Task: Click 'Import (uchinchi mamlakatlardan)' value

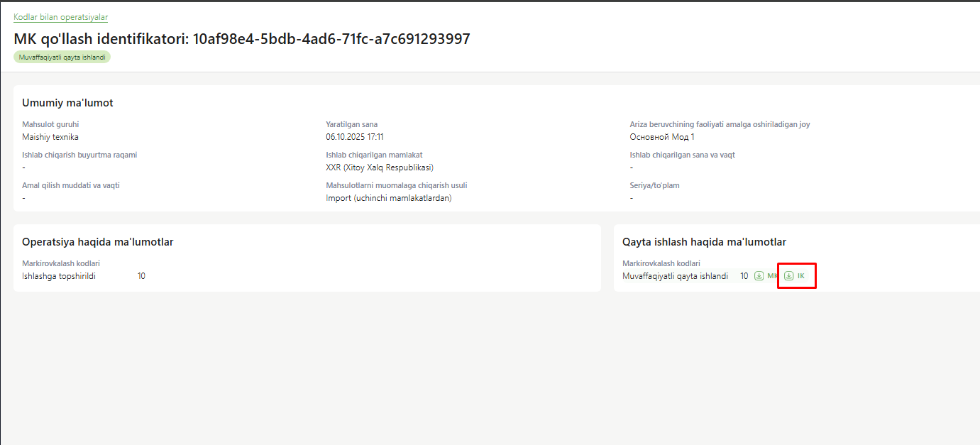Action: tap(389, 198)
